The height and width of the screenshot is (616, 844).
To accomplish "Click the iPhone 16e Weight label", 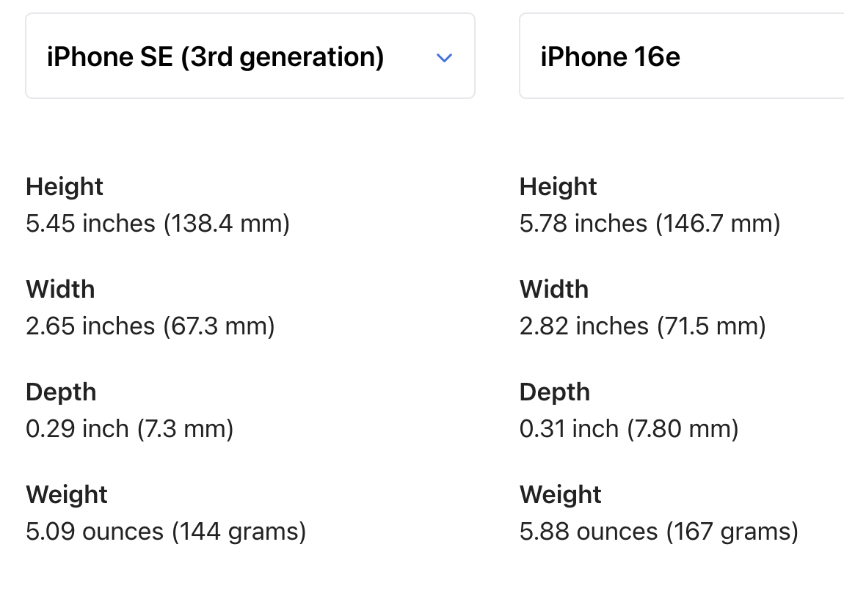I will click(x=561, y=495).
